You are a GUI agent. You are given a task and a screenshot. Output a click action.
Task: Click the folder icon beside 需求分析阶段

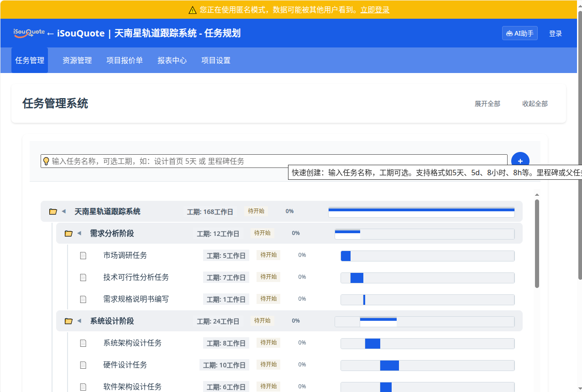[68, 234]
